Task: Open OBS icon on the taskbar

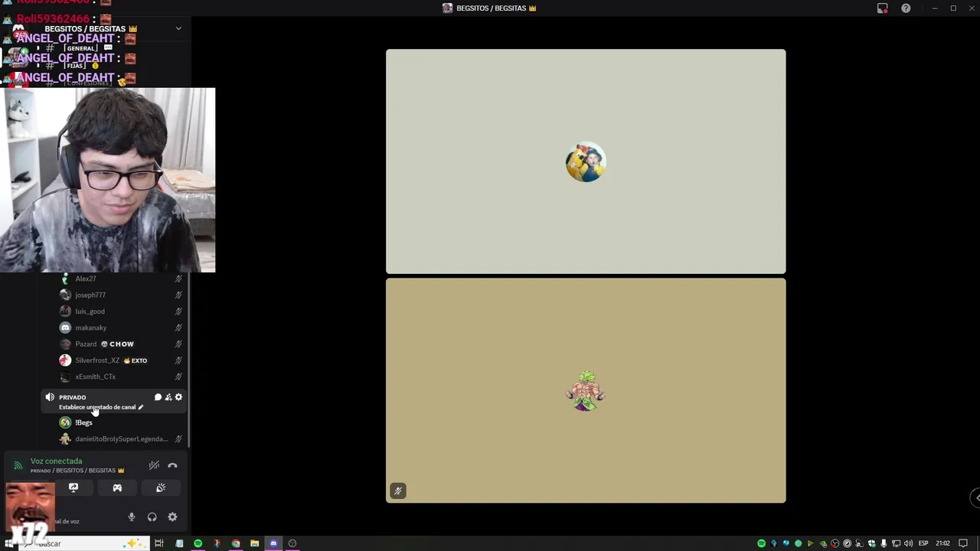Action: tap(292, 544)
